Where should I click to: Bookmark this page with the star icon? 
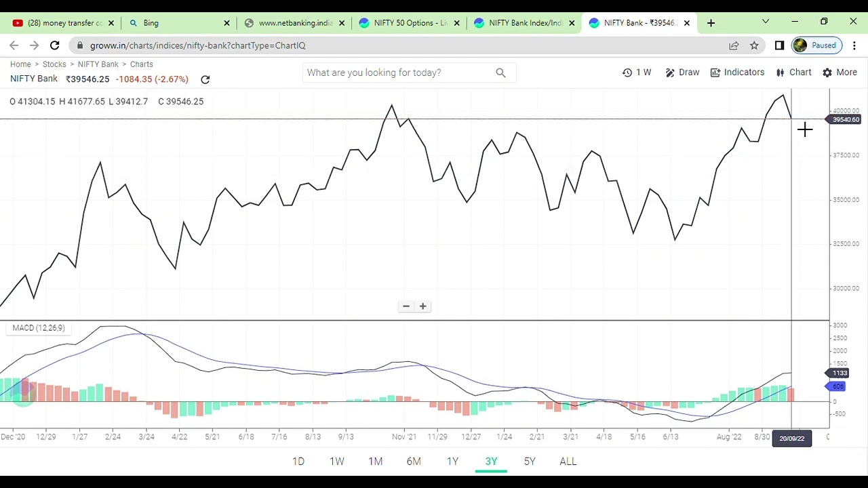pos(754,45)
